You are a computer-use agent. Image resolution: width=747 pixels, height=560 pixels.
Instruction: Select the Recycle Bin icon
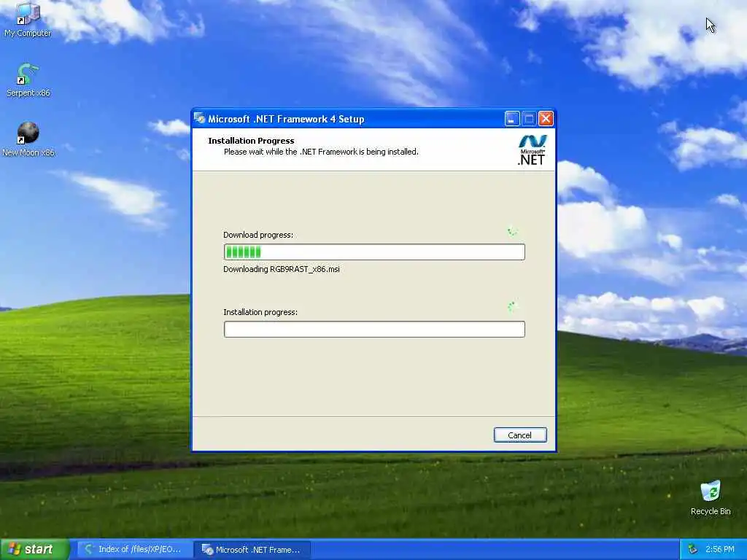(711, 497)
